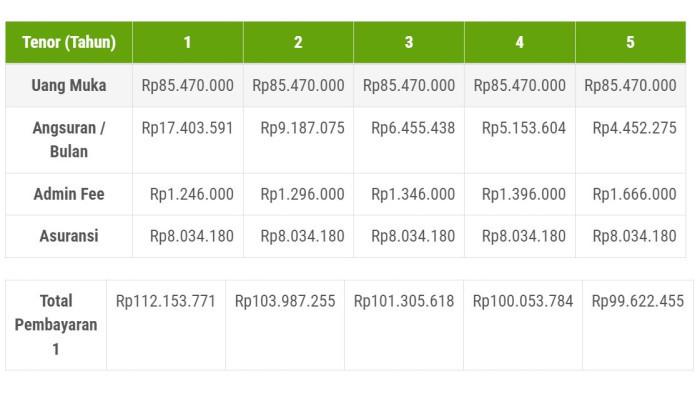Click the Uang Muka row label
The height and width of the screenshot is (393, 700).
(69, 85)
